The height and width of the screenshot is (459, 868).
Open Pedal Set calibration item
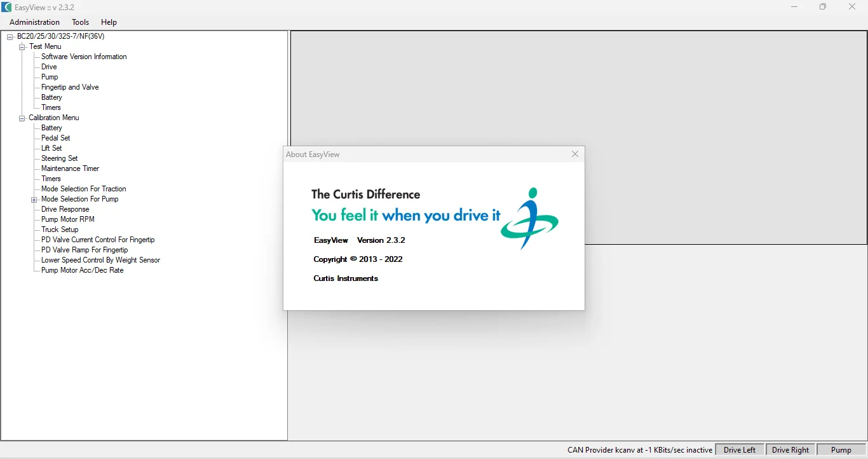[56, 138]
